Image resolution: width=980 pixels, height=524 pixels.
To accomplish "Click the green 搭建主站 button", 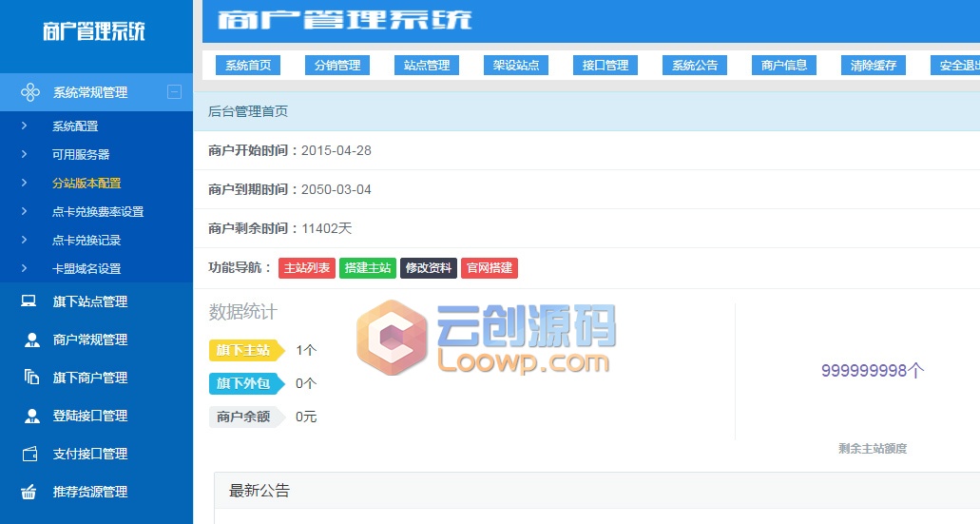I will [x=368, y=268].
